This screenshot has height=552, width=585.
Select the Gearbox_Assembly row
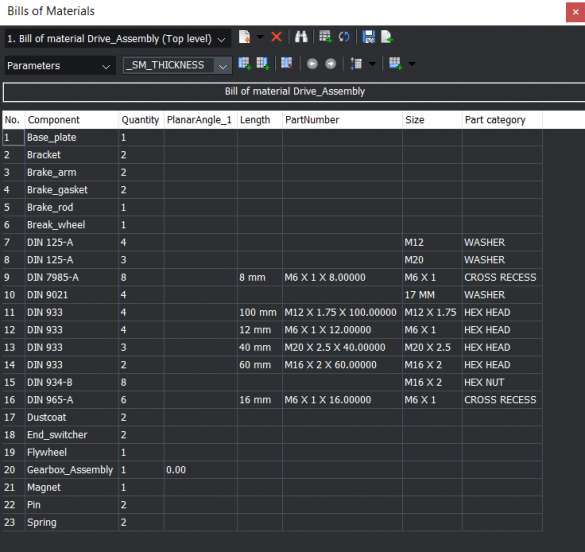(272, 470)
